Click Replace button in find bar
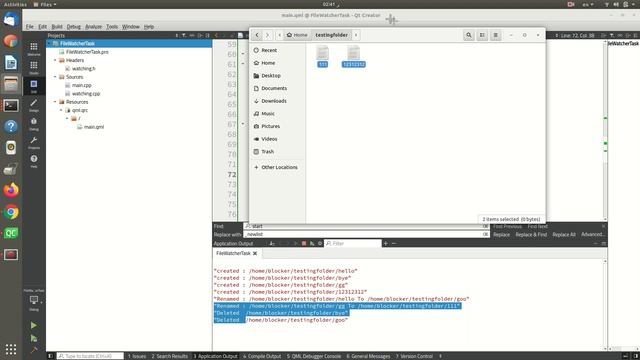 [501, 235]
